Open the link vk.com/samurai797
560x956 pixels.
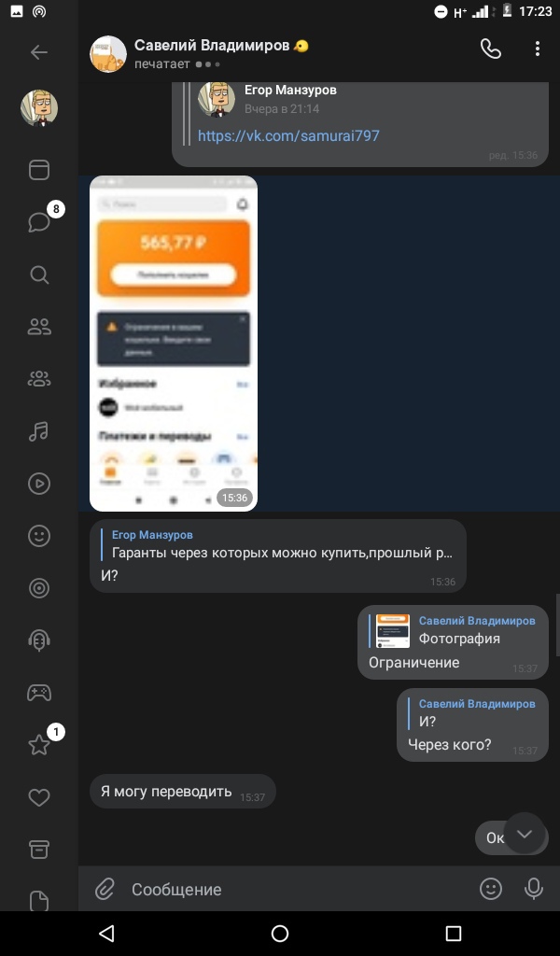(x=288, y=135)
